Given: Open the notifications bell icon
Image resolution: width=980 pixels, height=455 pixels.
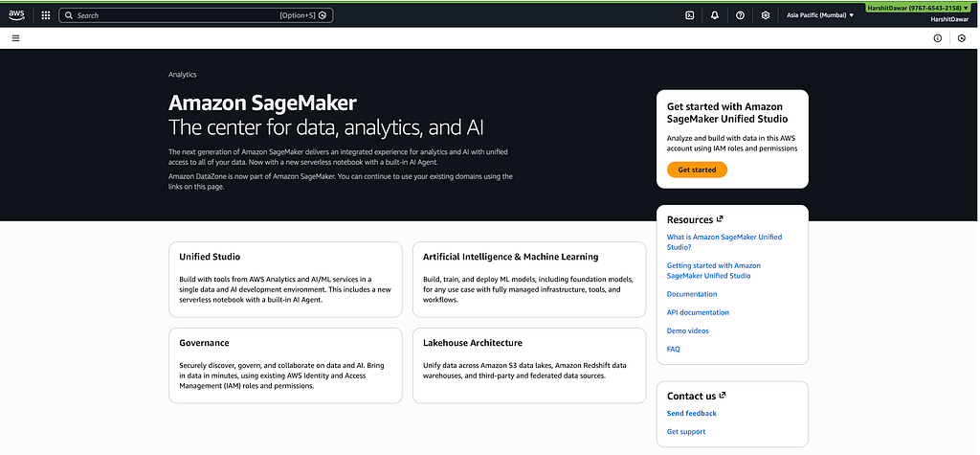Looking at the screenshot, I should [715, 15].
